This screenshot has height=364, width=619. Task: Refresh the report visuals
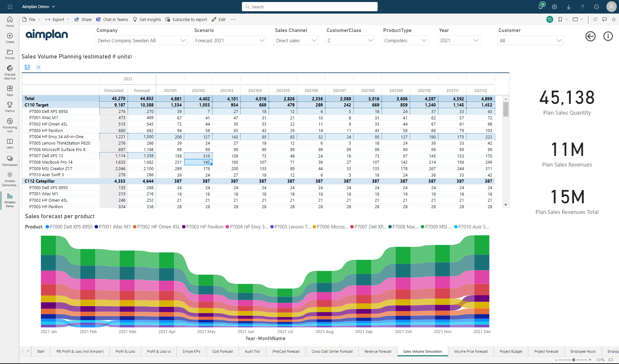(595, 19)
